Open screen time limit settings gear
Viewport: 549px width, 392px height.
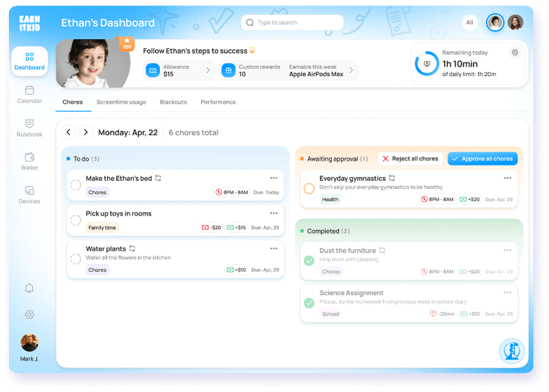(x=515, y=53)
